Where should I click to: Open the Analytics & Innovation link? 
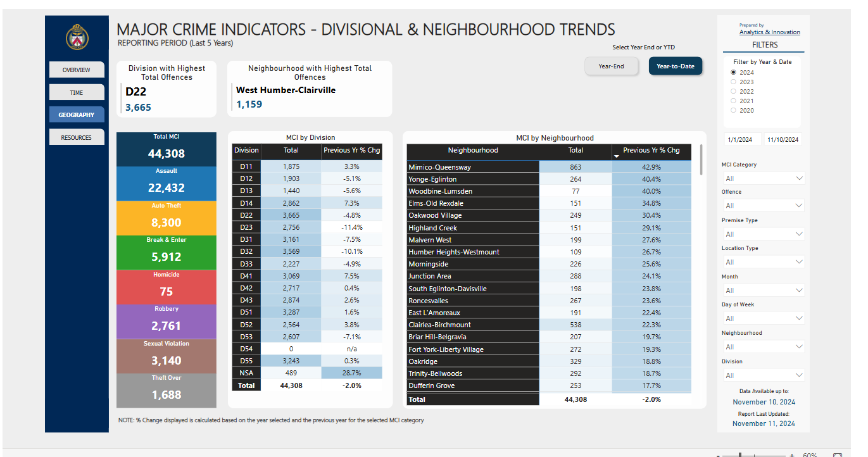pos(769,32)
